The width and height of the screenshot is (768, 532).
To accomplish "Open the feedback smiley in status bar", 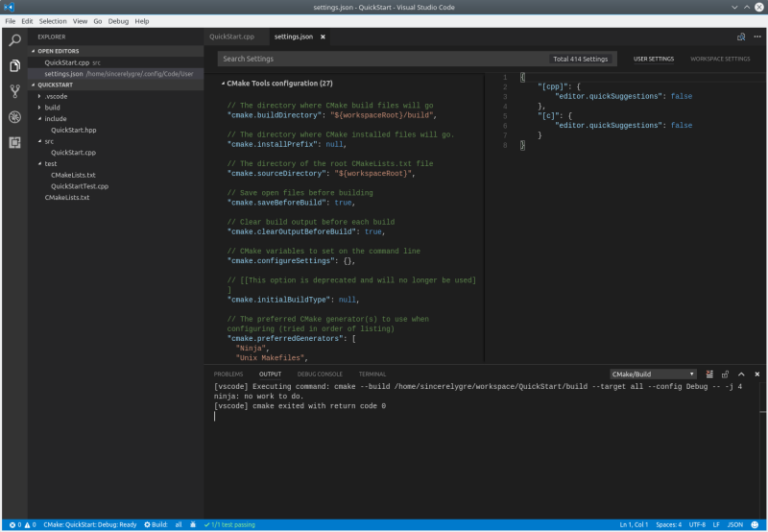I will click(x=755, y=524).
